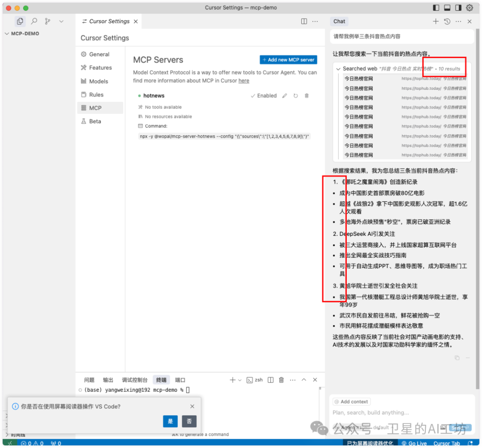Select the Cursor Settings editor tab
This screenshot has height=448, width=482.
coord(109,21)
